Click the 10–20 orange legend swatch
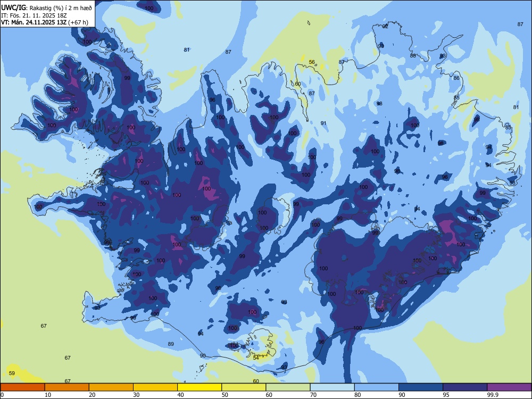532x399 pixels. tap(67, 387)
